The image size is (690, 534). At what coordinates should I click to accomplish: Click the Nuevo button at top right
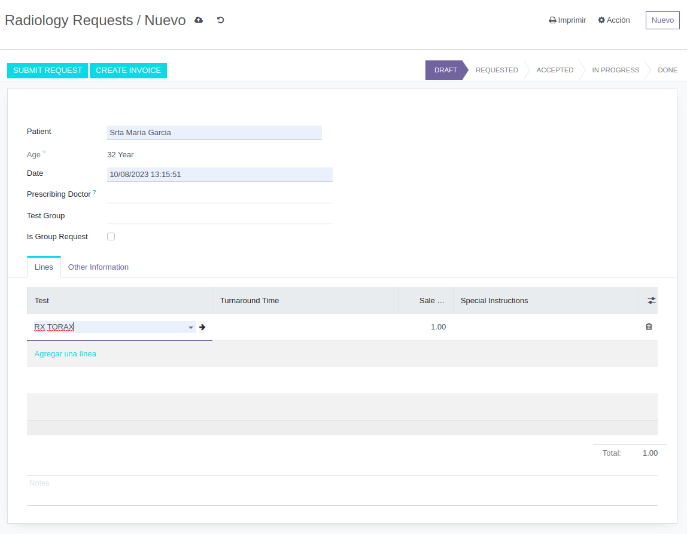pyautogui.click(x=662, y=20)
